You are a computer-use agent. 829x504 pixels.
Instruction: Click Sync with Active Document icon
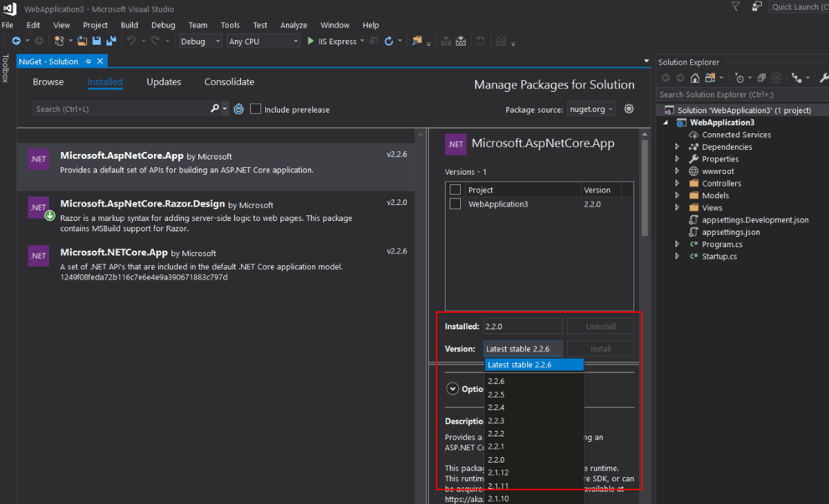pyautogui.click(x=711, y=78)
